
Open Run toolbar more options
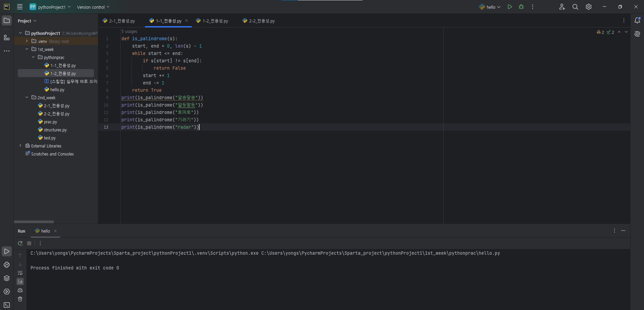pyautogui.click(x=40, y=243)
